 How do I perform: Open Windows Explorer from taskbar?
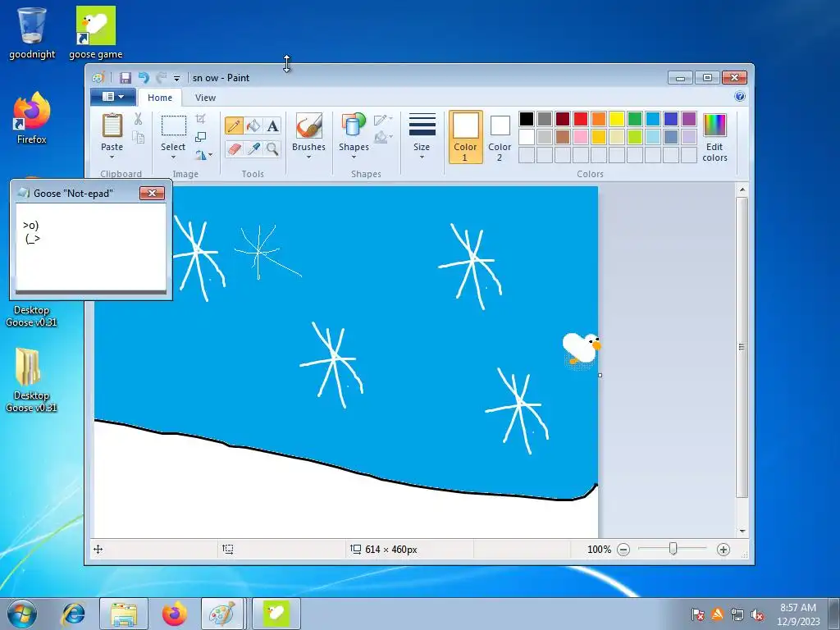click(124, 614)
